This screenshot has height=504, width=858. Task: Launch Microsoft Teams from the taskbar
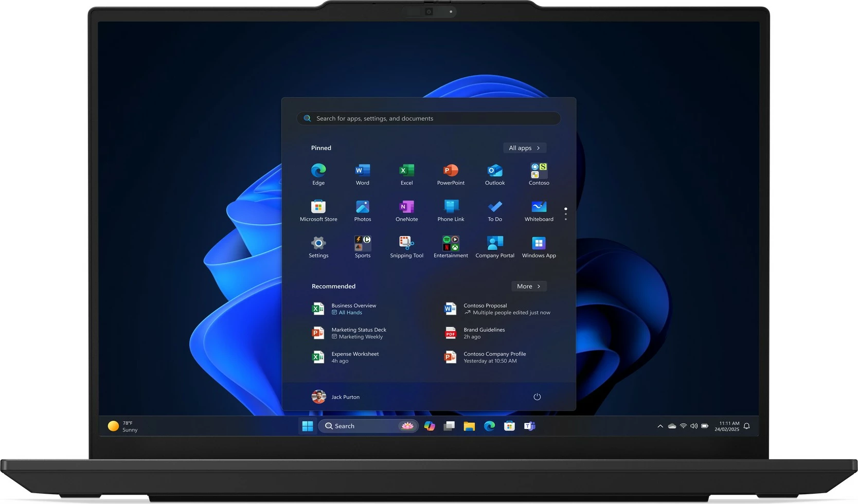(x=529, y=426)
